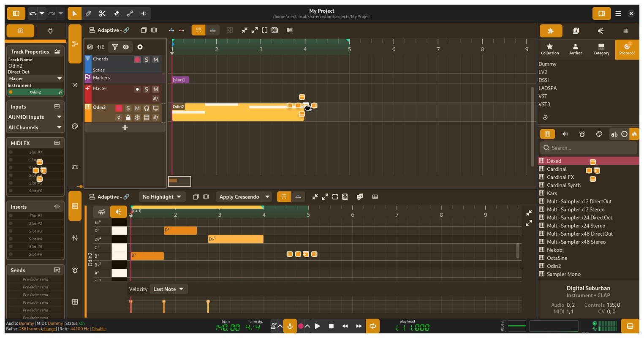Open the monitor speaker panel tab
Image resolution: width=644 pixels, height=338 pixels.
coord(601,31)
